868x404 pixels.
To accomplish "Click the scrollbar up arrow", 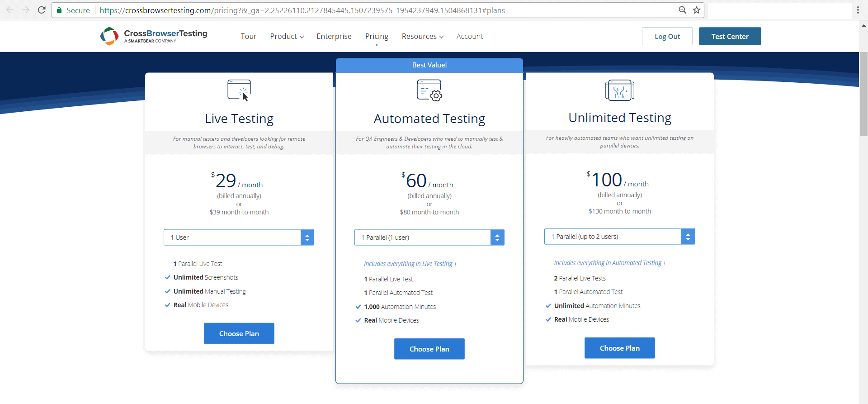I will click(863, 26).
